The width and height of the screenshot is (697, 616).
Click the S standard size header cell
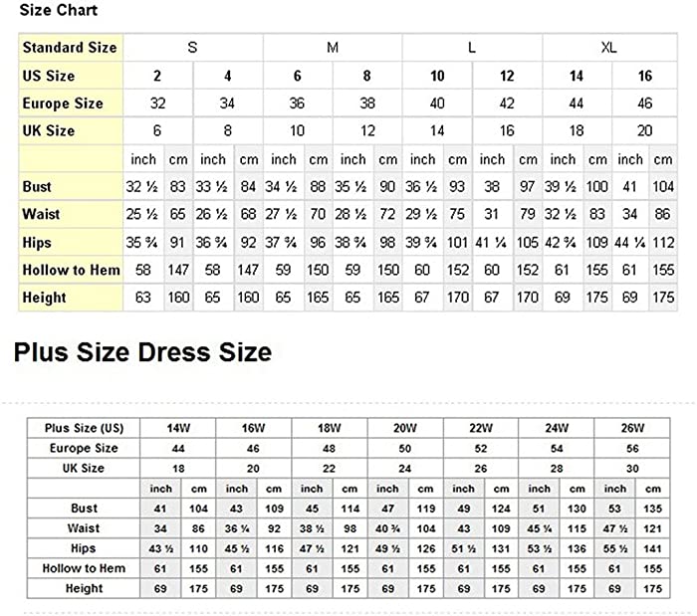193,48
